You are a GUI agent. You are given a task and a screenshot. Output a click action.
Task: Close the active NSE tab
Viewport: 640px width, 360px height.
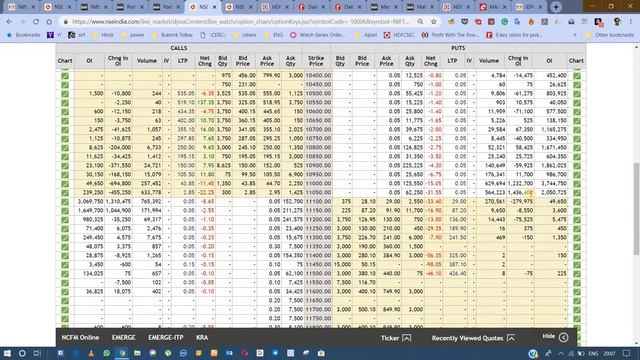[x=214, y=7]
